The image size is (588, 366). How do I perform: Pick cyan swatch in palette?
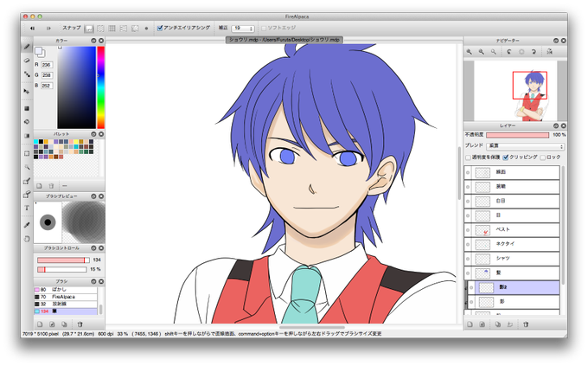36,142
